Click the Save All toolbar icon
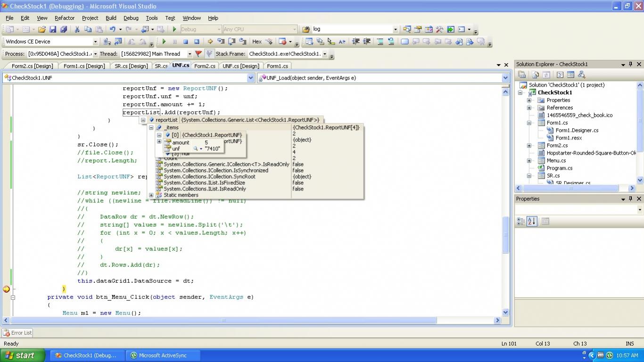Screen dimensions: 644x362 pos(63,29)
